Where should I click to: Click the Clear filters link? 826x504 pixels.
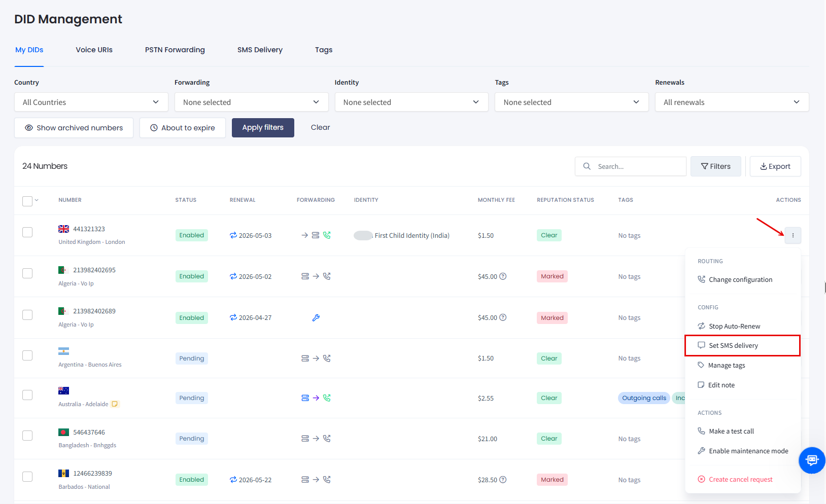(320, 127)
